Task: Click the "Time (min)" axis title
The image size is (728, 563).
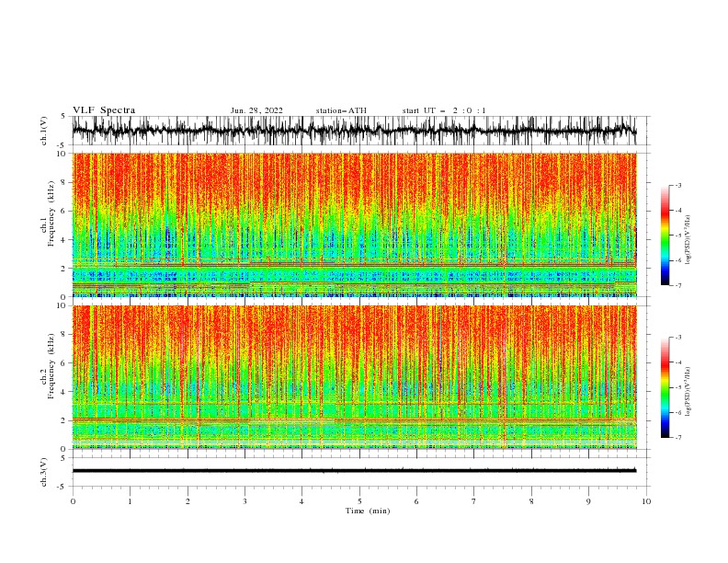Action: (x=368, y=511)
